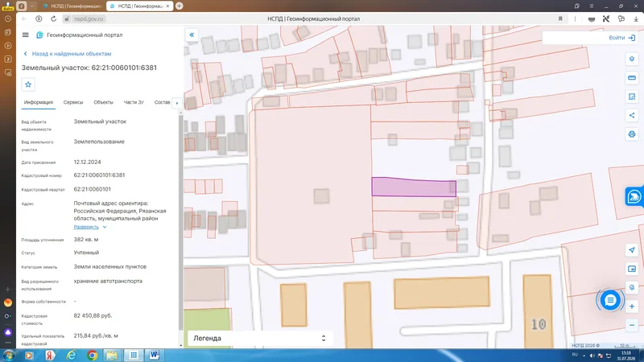Open the Alice assistant in sidebar
Screen dimensions: 644x362
coord(8,332)
